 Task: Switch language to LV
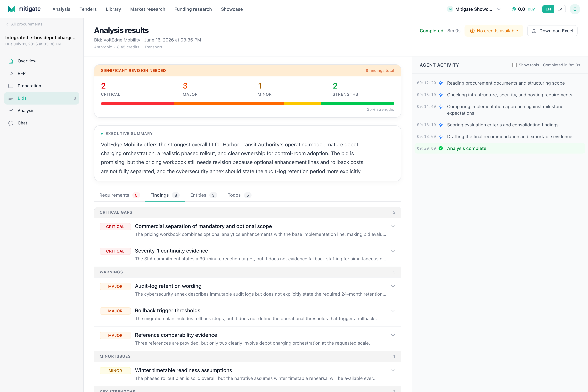(x=560, y=9)
